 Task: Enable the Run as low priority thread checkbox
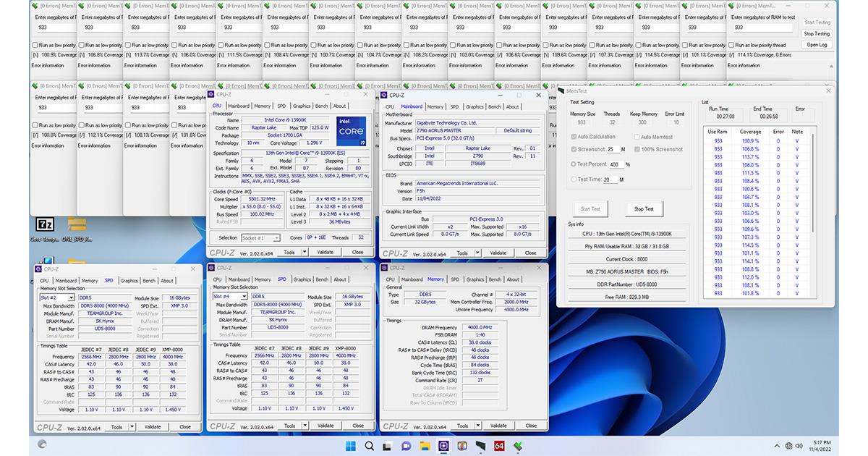point(732,45)
